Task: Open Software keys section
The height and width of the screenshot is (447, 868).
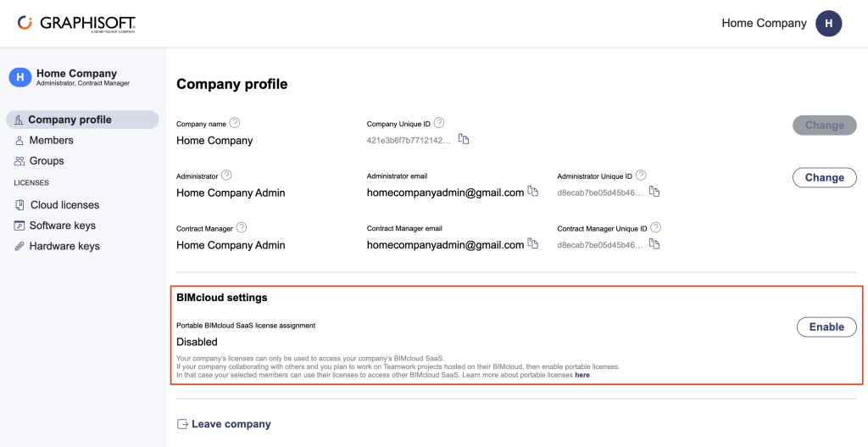Action: pos(62,226)
